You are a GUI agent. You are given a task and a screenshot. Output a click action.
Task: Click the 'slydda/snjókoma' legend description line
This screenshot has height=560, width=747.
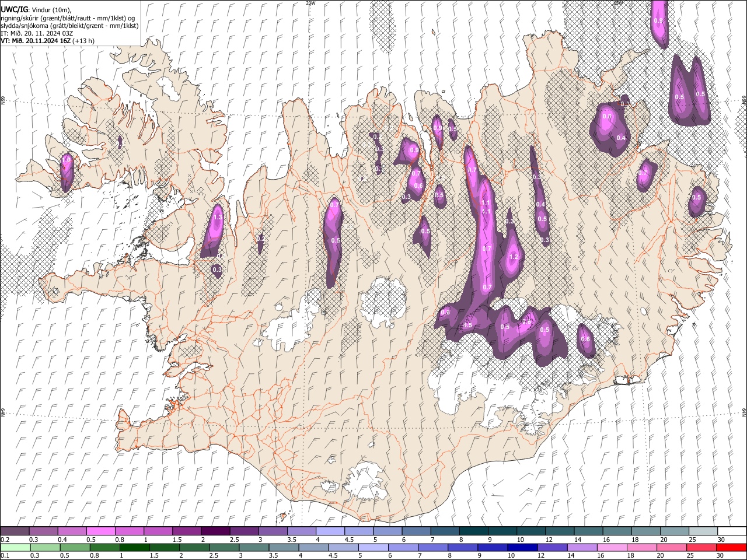click(x=69, y=25)
